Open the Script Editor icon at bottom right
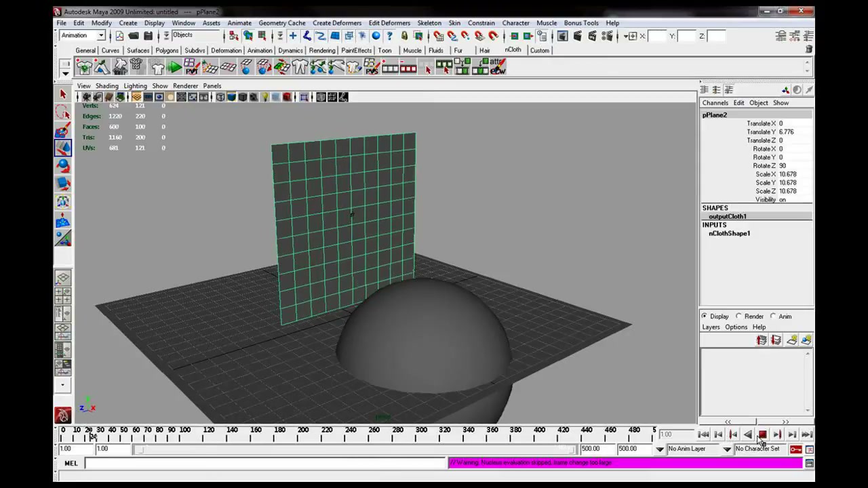 [x=809, y=464]
